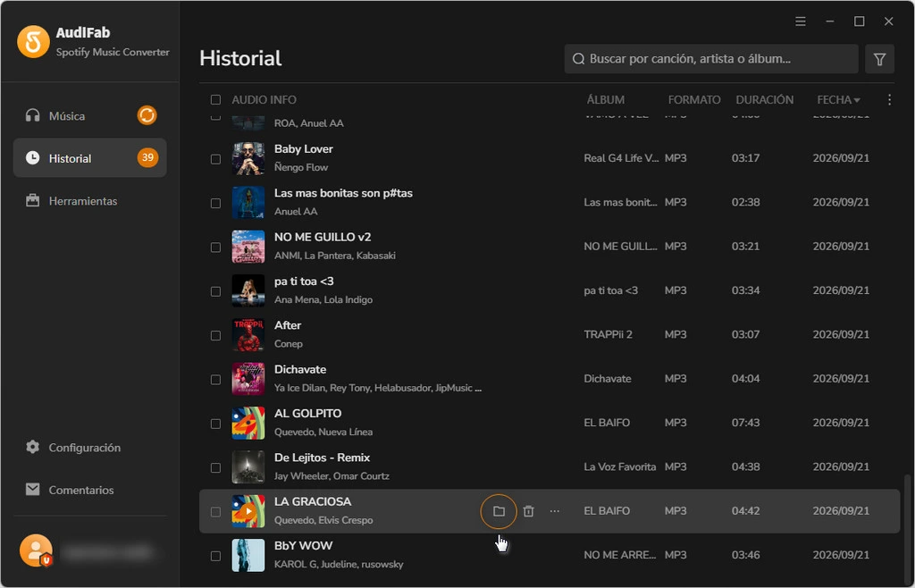The image size is (915, 588).
Task: Check the Baby Lover row checkbox
Action: tap(216, 159)
